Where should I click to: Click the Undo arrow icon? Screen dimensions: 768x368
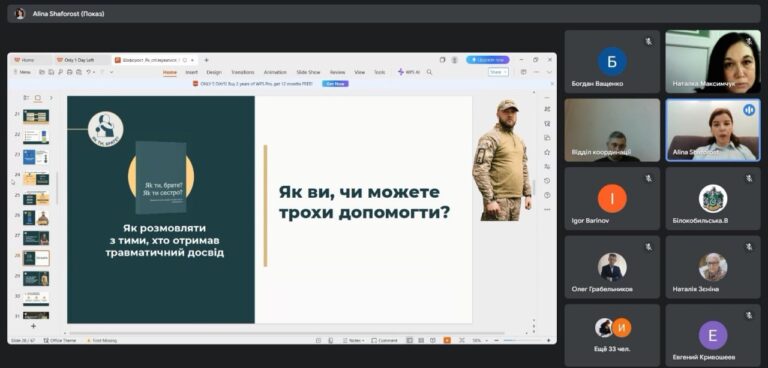pyautogui.click(x=89, y=72)
